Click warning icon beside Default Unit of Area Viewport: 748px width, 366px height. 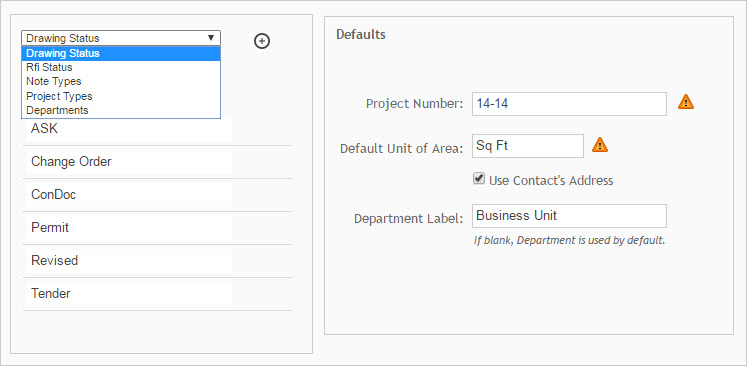(x=600, y=145)
